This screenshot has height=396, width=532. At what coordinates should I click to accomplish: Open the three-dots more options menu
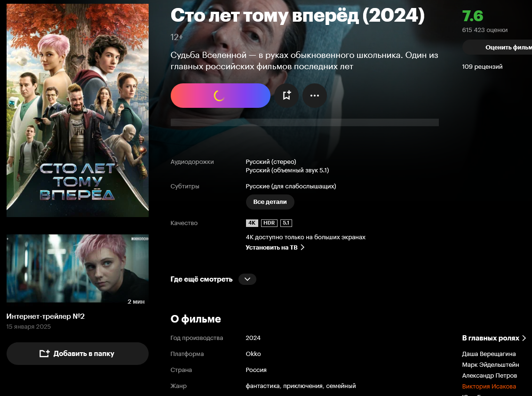coord(315,96)
